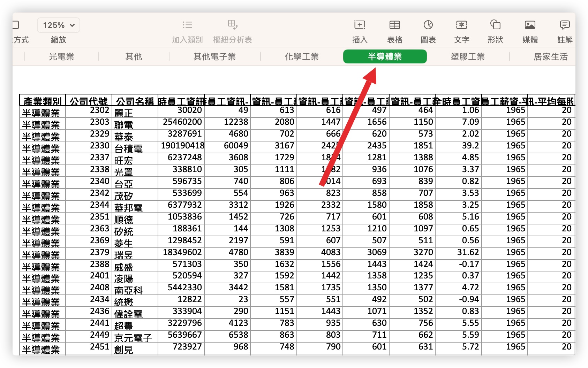The width and height of the screenshot is (588, 368).
Task: Click company name cell 麗正
Action: coord(135,112)
